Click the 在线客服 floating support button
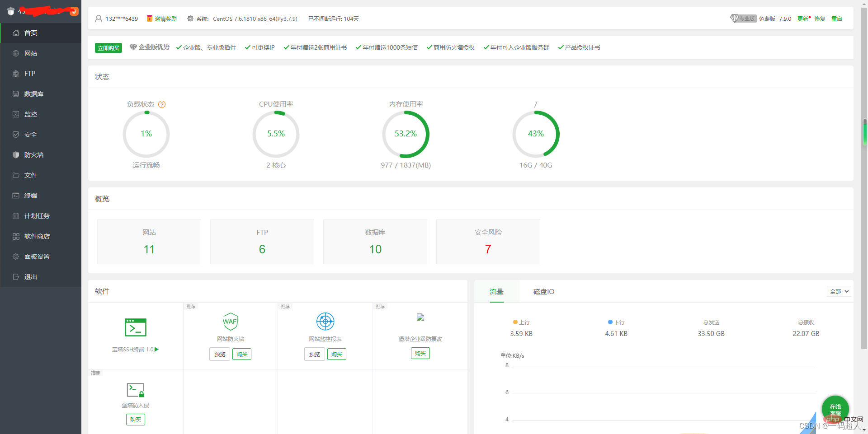868x434 pixels. [x=835, y=409]
